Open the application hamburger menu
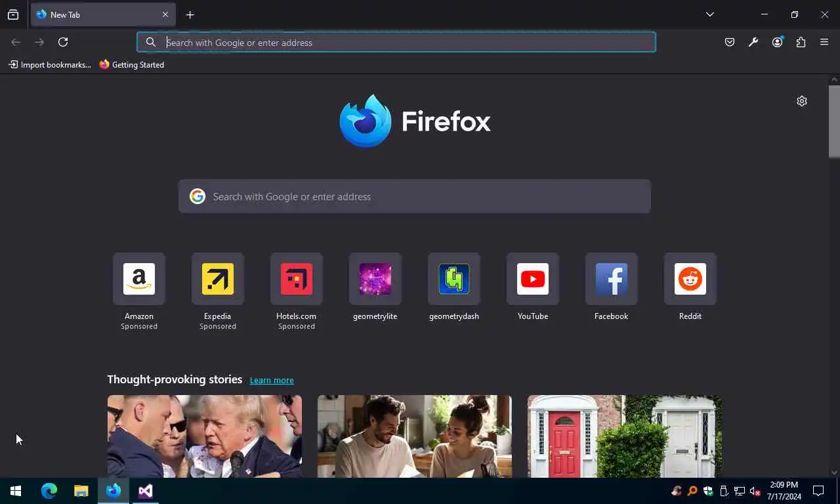 click(x=824, y=42)
